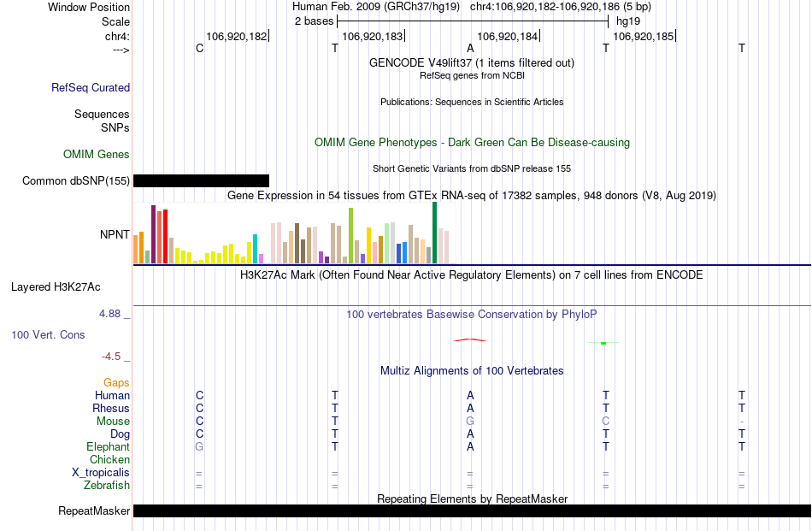Screen dimensions: 812x531
Task: Click the hg19 assembly label by scale
Action: point(628,21)
